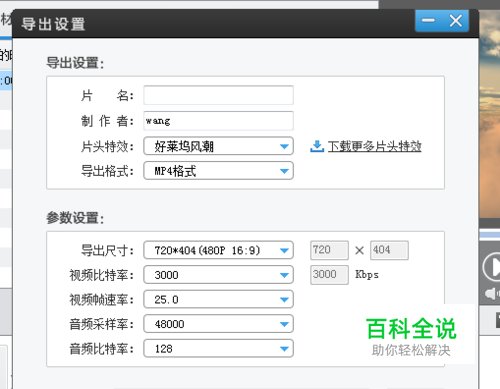Click the download icon beside 下载更多片头特效
Viewport: 500px width, 389px height.
point(317,146)
